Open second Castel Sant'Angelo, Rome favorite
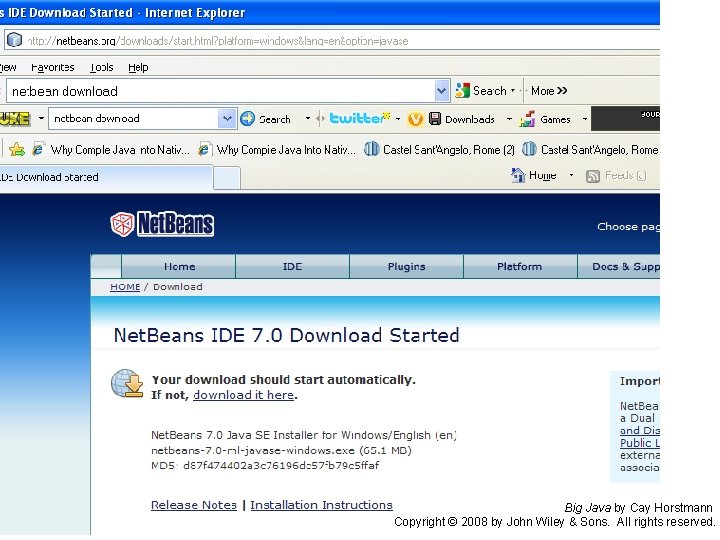 (590, 150)
